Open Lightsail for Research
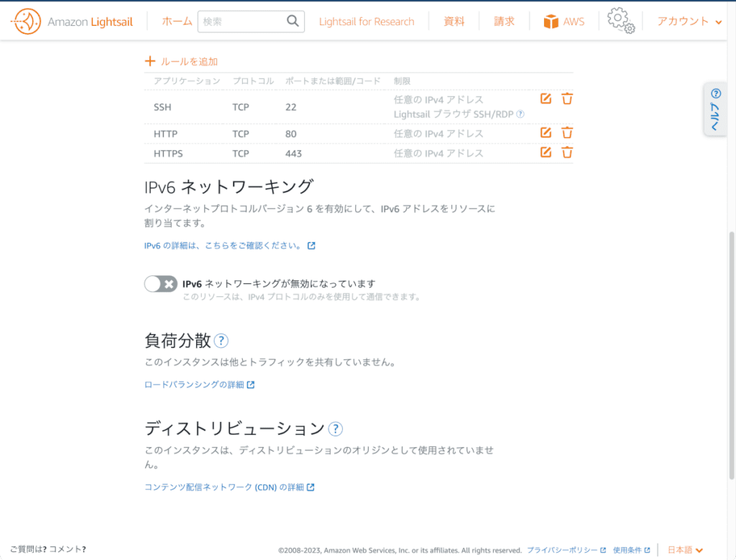This screenshot has height=560, width=736. tap(367, 22)
